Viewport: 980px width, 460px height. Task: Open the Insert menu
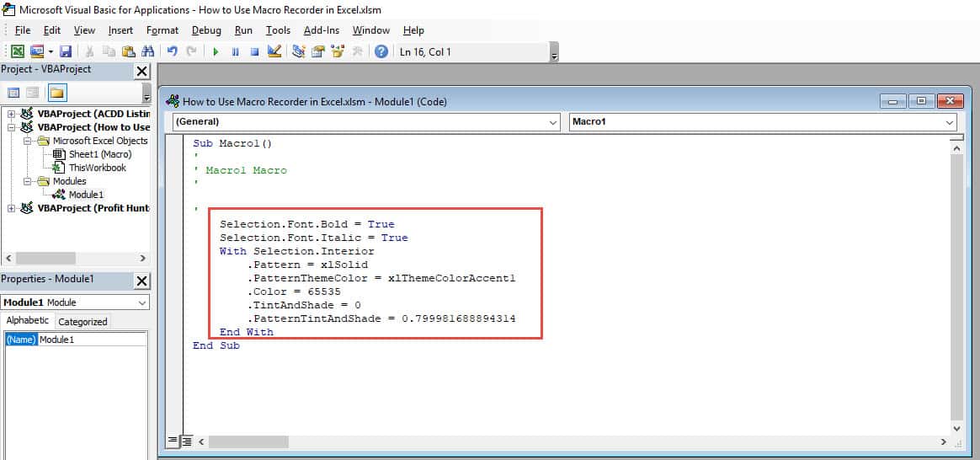120,30
